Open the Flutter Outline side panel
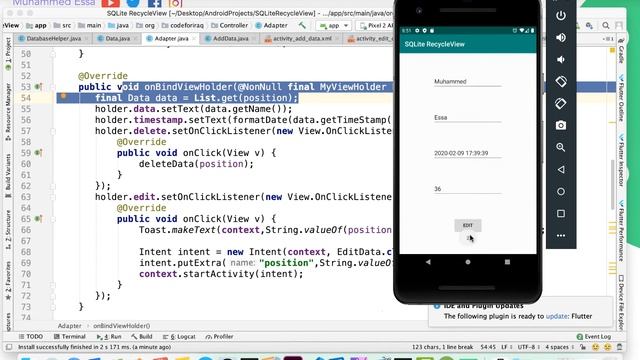 pos(621,98)
